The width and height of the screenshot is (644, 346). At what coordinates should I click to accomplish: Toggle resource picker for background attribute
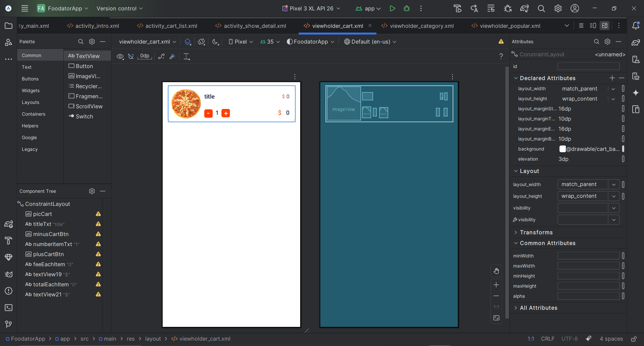(x=623, y=149)
